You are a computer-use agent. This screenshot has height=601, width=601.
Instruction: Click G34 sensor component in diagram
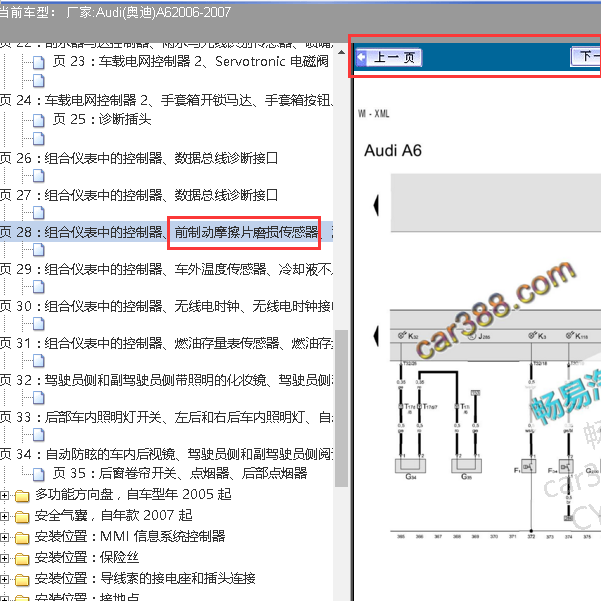coord(410,465)
